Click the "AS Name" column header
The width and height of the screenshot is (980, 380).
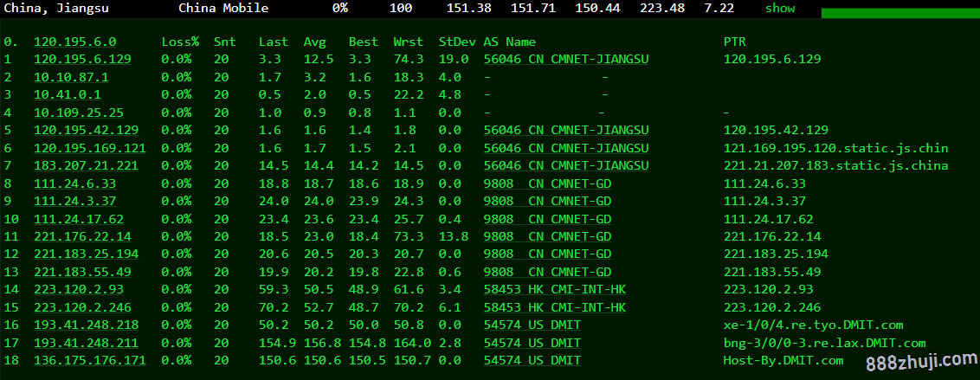point(510,42)
